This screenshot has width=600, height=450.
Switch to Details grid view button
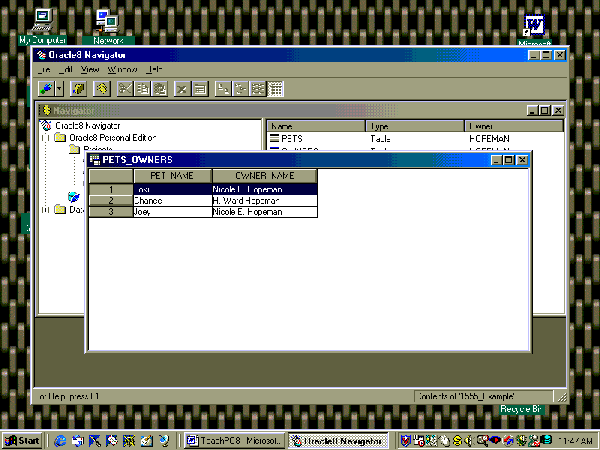pos(275,89)
